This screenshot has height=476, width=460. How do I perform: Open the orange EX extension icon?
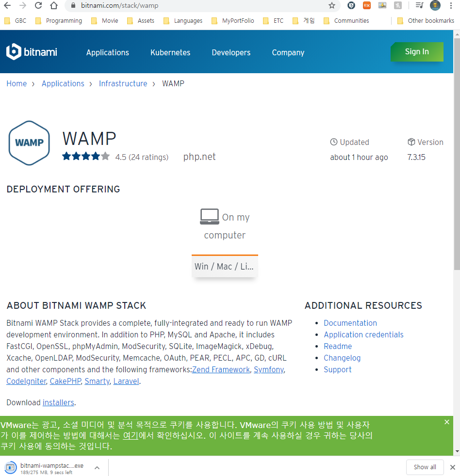click(367, 5)
